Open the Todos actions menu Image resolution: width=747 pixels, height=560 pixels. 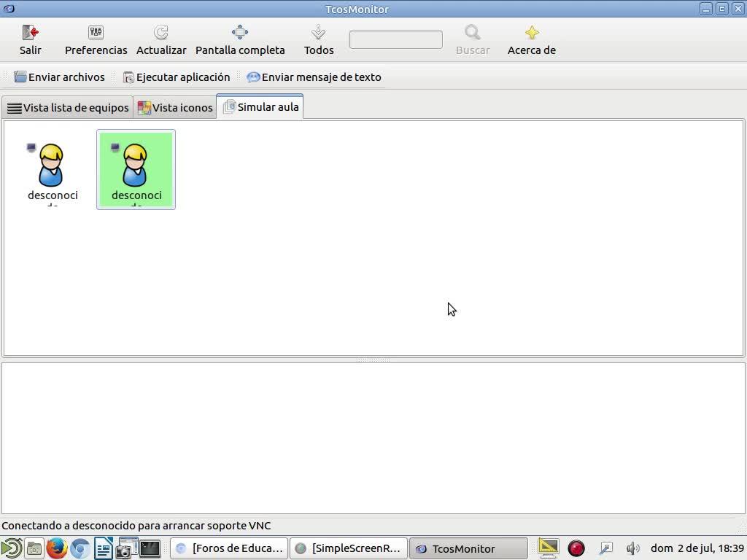319,40
